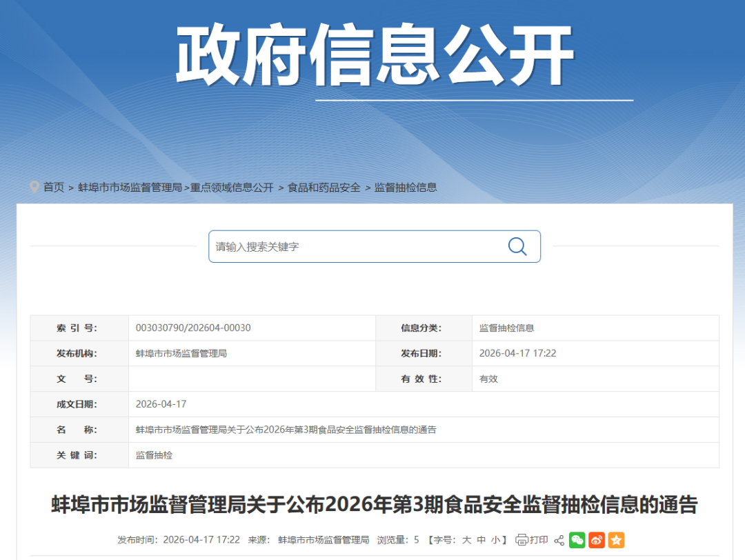Go to 首页 in breadcrumb
The width and height of the screenshot is (745, 560).
(x=54, y=188)
